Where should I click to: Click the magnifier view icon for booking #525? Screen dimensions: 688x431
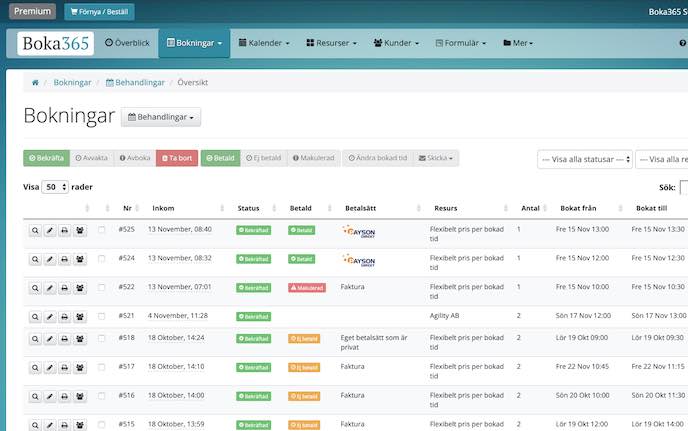click(x=34, y=230)
